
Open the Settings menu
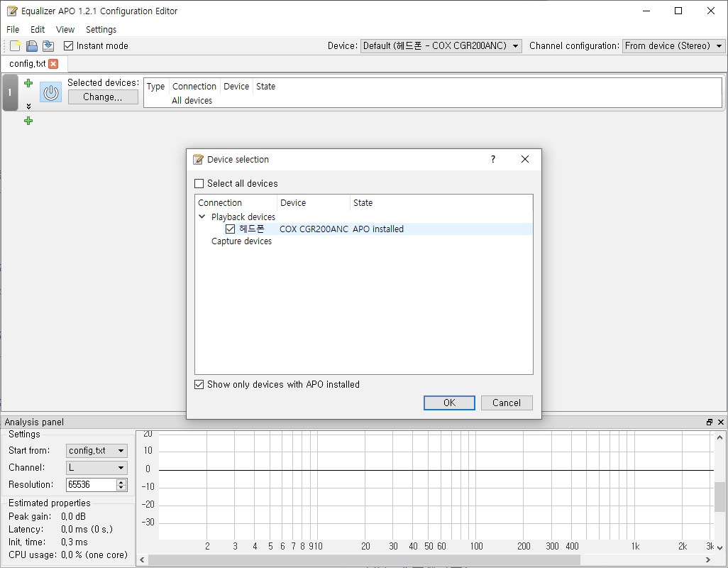pyautogui.click(x=101, y=29)
